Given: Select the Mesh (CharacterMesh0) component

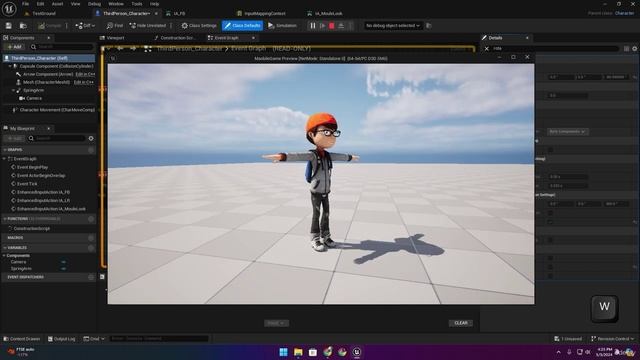Looking at the screenshot, I should pos(46,82).
